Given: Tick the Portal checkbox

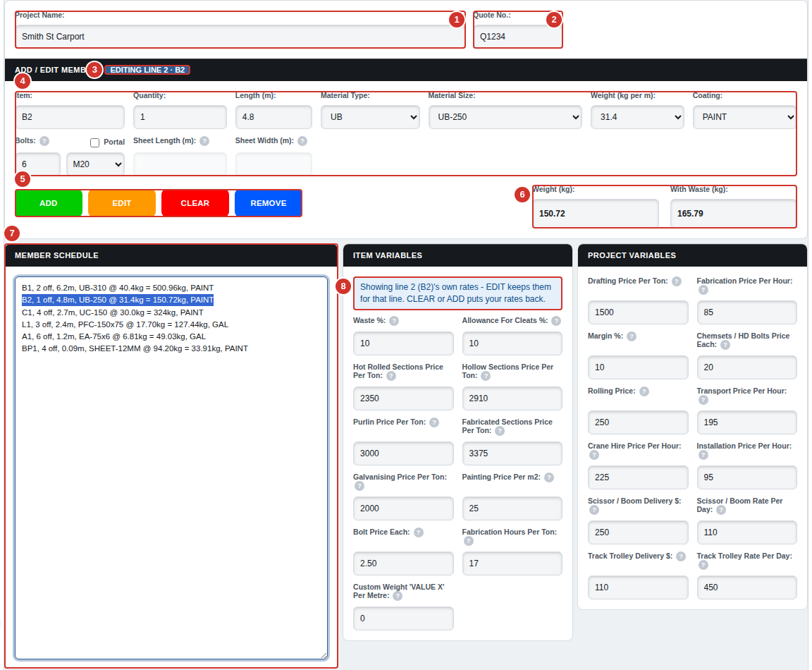Looking at the screenshot, I should coord(94,142).
